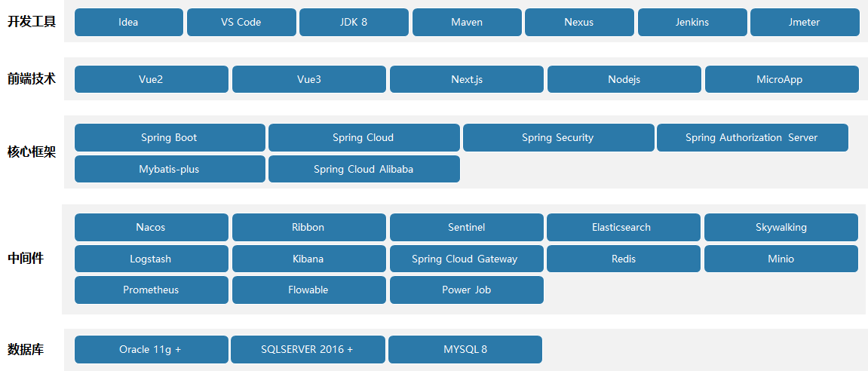Choose the Spring Cloud Alibaba button
This screenshot has width=868, height=371.
363,169
